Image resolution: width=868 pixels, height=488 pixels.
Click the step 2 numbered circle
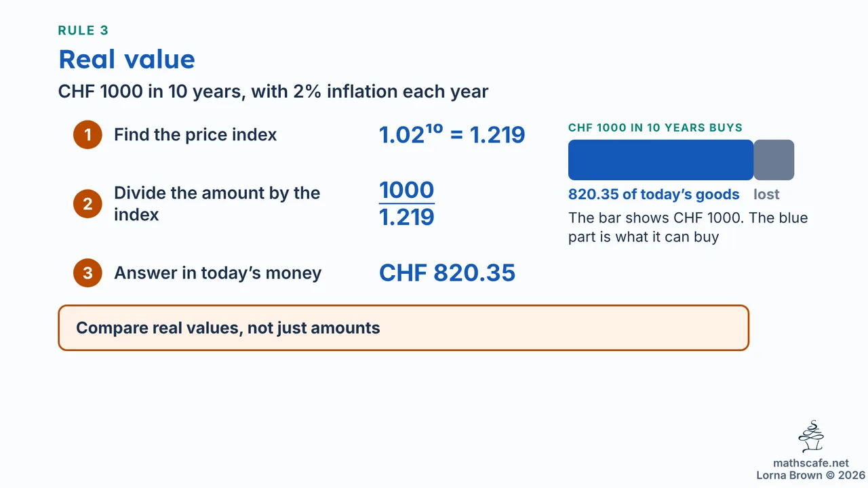(87, 204)
